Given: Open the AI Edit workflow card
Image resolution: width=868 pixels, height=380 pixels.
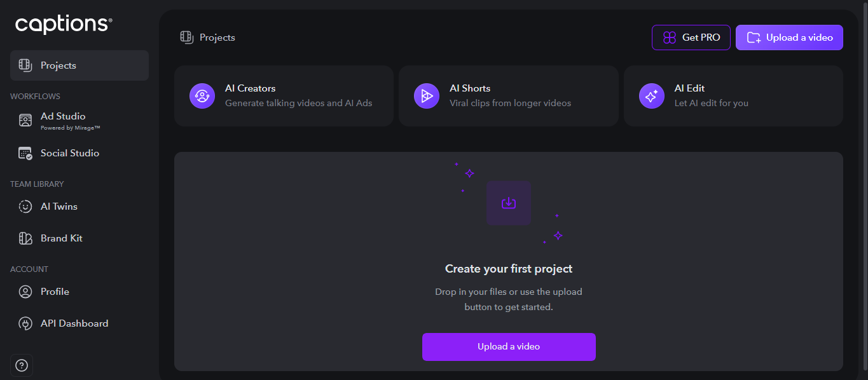Looking at the screenshot, I should click(733, 96).
